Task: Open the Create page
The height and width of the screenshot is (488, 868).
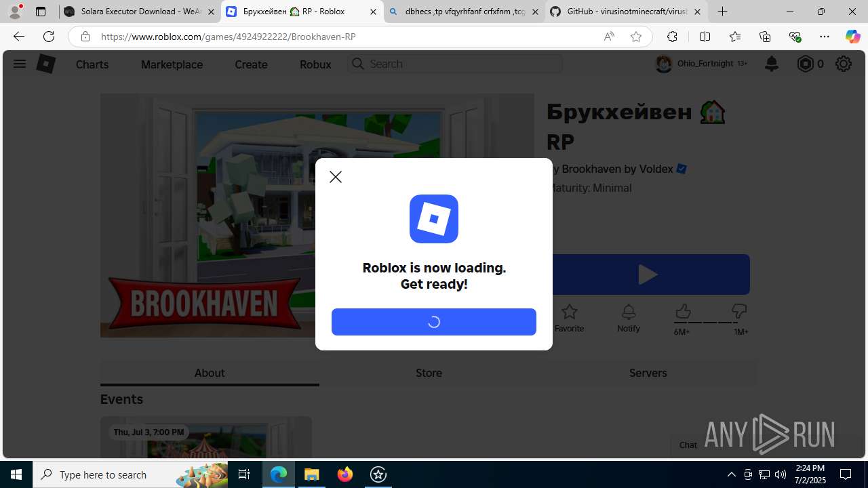Action: (251, 64)
